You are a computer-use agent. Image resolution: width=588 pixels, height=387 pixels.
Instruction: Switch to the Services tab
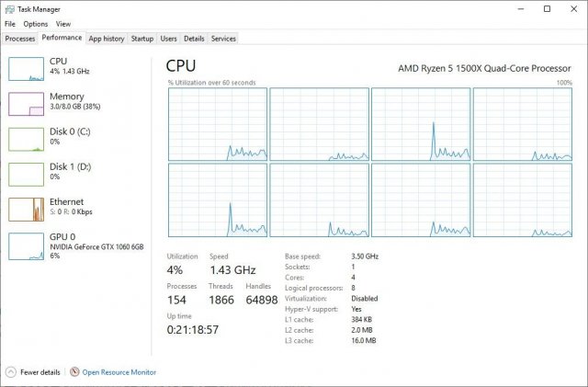(223, 39)
